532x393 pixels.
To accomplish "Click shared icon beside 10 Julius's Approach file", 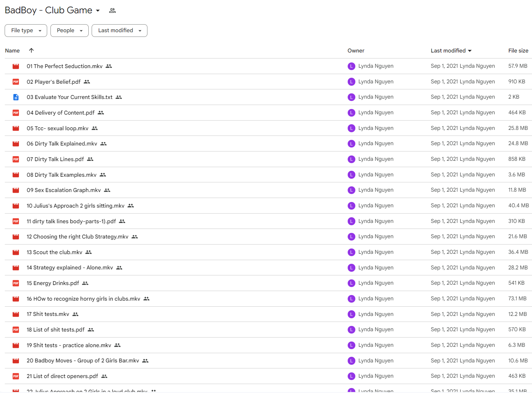I will 131,206.
